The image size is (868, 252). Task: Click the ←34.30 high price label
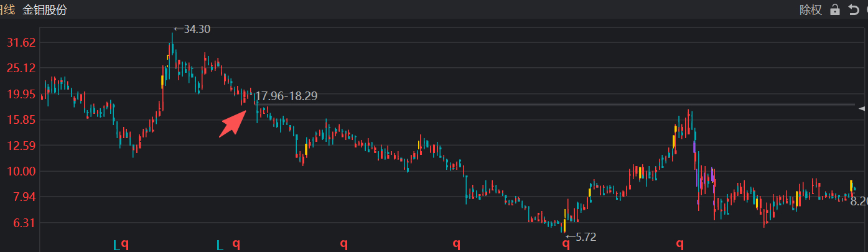pyautogui.click(x=192, y=29)
